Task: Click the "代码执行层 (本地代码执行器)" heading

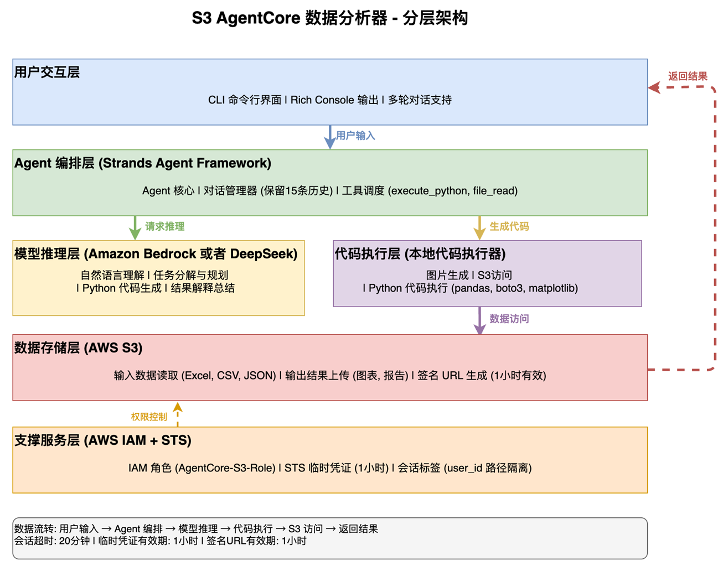Action: pos(420,254)
